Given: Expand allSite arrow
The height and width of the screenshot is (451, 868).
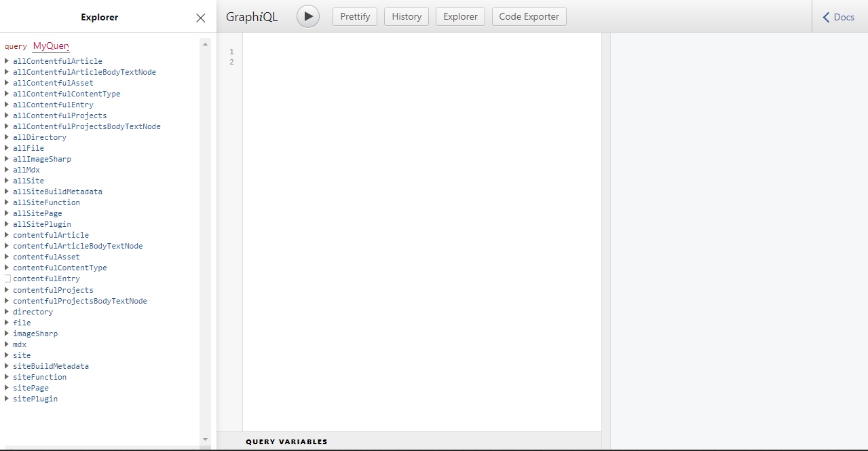Looking at the screenshot, I should [7, 181].
